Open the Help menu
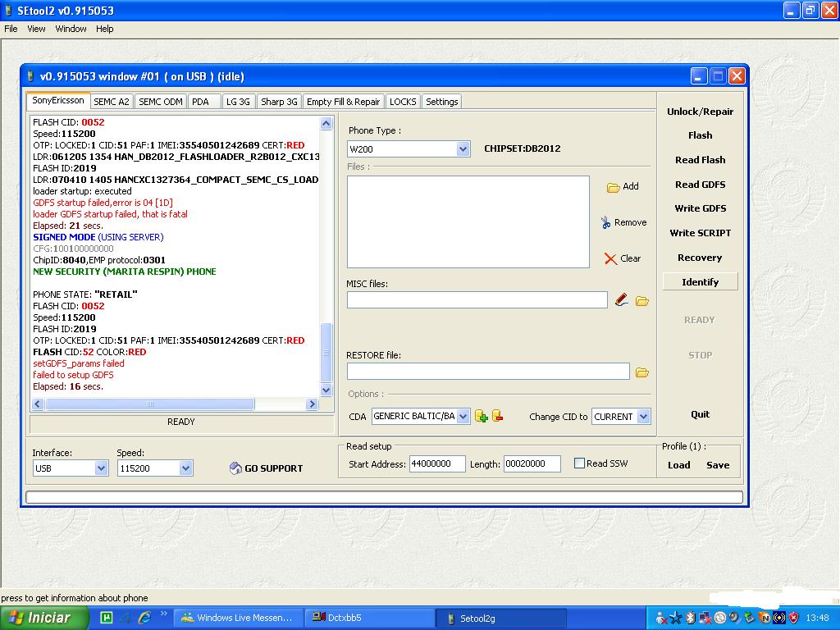This screenshot has width=840, height=630. [104, 29]
